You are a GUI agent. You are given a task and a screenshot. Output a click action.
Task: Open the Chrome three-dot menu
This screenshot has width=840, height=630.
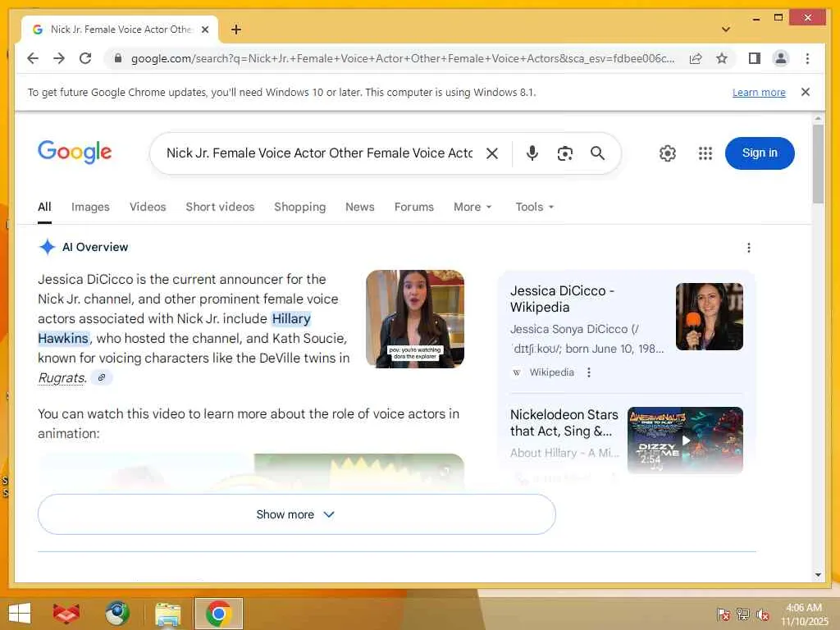(807, 58)
